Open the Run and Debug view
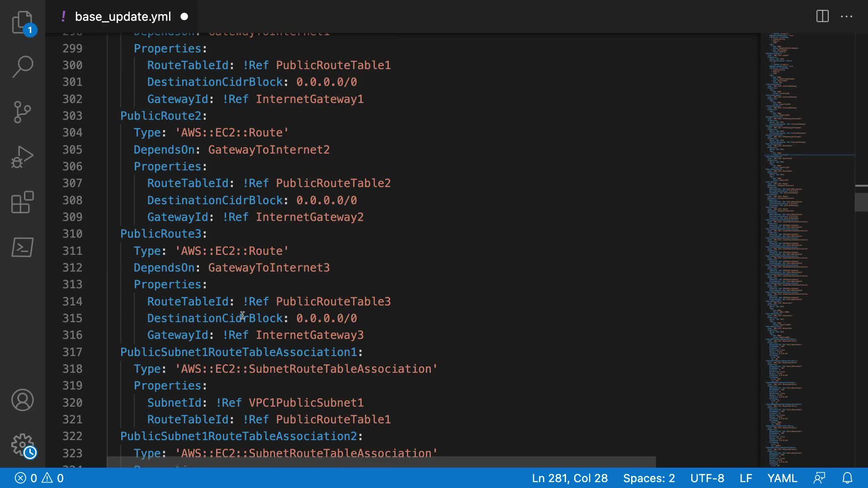 tap(22, 157)
